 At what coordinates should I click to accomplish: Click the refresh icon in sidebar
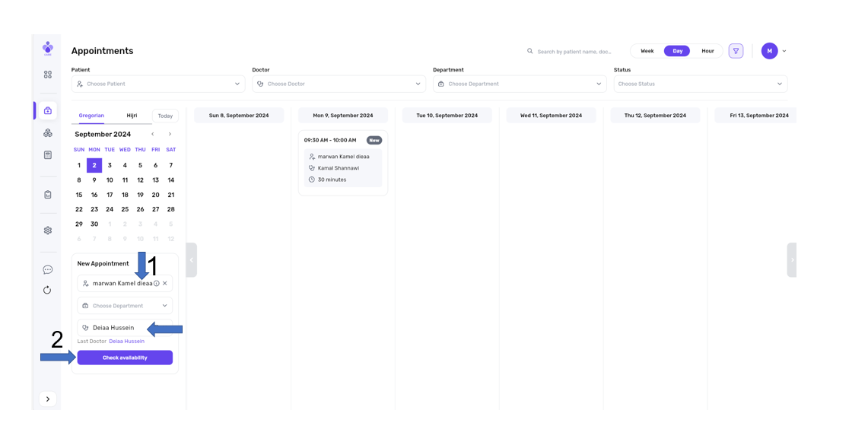[48, 290]
